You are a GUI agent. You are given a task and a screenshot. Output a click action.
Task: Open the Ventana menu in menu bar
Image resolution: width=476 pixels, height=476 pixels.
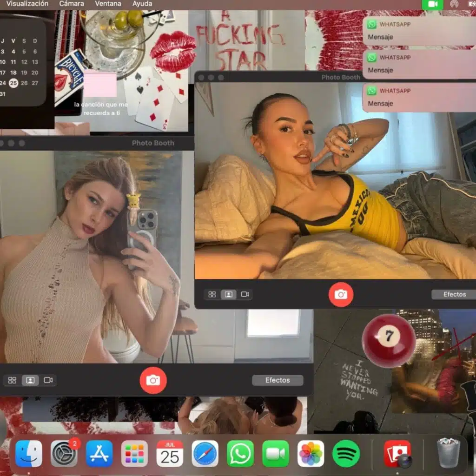(x=108, y=4)
